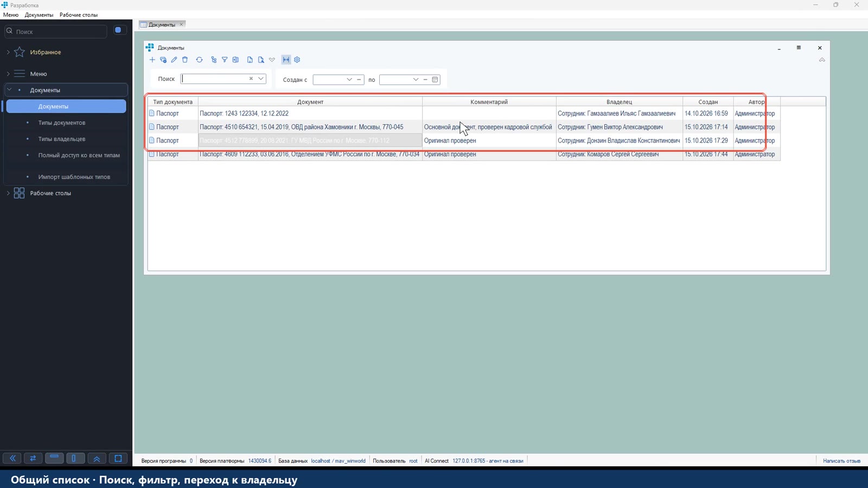Toggle the horizontal bar layout button

(x=54, y=458)
